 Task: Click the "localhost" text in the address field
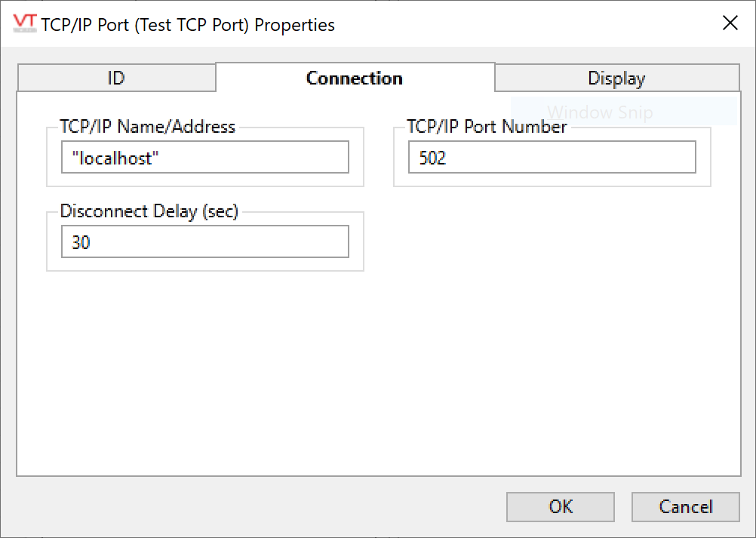(x=115, y=158)
